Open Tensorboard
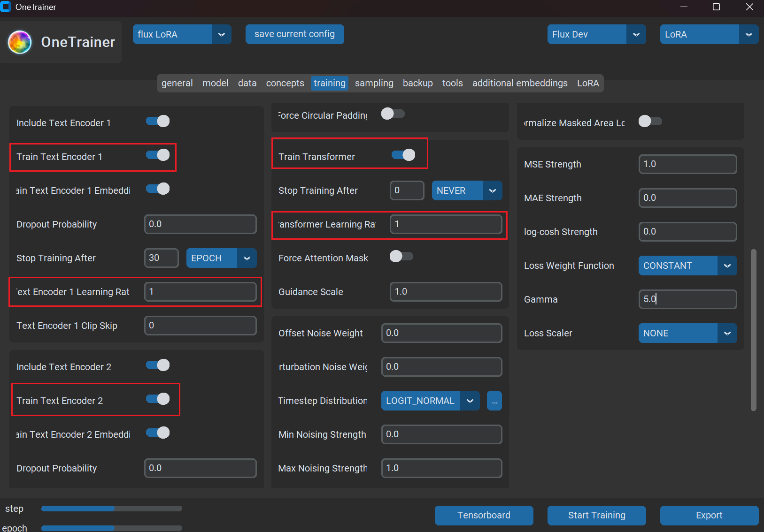The image size is (764, 532). pyautogui.click(x=484, y=515)
